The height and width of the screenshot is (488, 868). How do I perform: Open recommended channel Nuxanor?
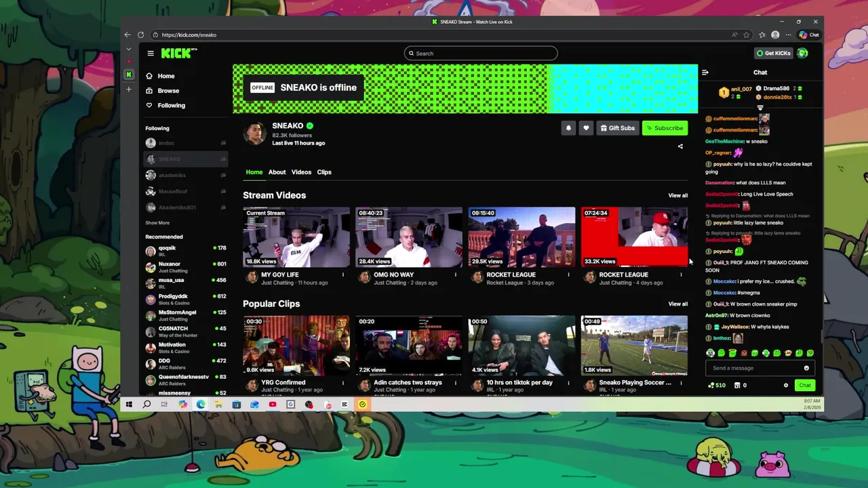tap(186, 267)
